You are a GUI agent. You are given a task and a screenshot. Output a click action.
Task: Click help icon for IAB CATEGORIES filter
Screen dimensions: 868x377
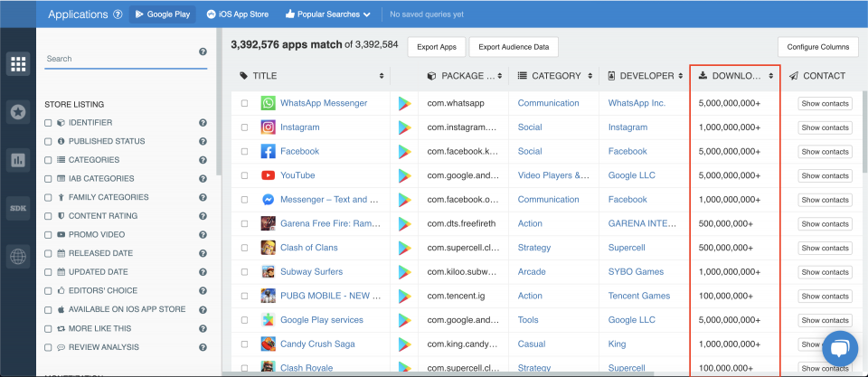click(x=203, y=179)
